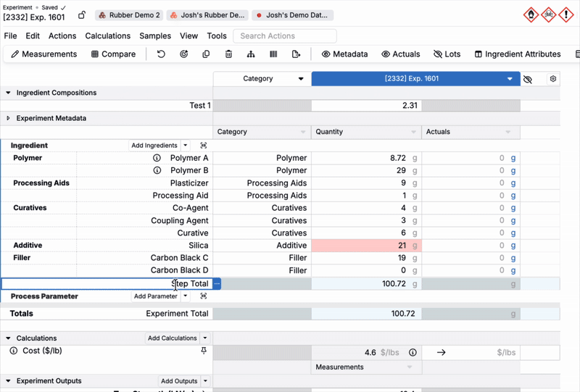Expand the Experiment Metadata section
The height and width of the screenshot is (392, 580).
(9, 118)
